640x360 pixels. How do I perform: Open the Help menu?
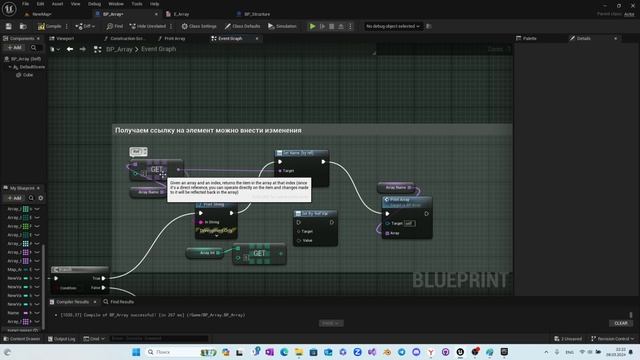[x=154, y=4]
